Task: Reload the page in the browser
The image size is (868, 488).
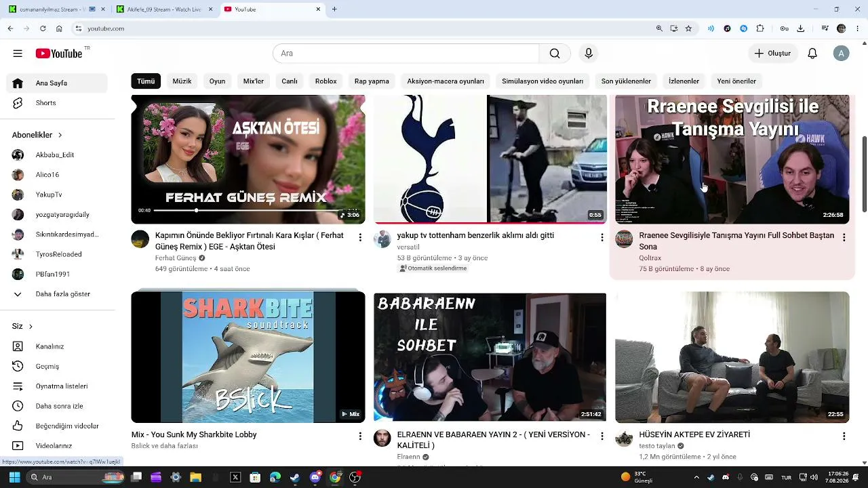Action: [x=43, y=28]
